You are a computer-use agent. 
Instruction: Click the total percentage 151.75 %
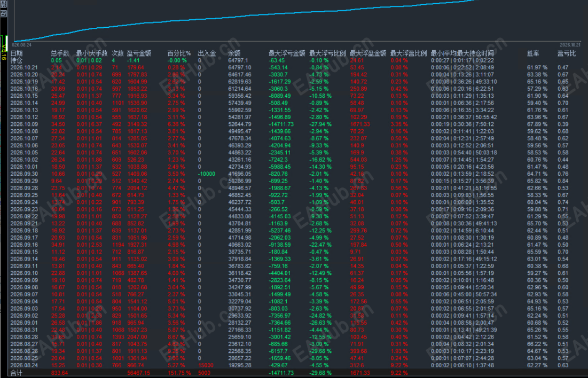(x=179, y=373)
